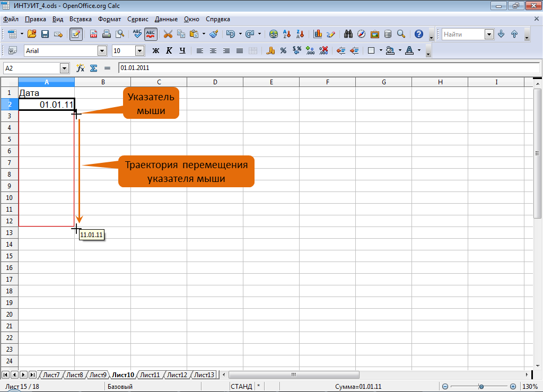Image resolution: width=543 pixels, height=392 pixels.
Task: Open OpenOffice Help icon
Action: pos(419,34)
